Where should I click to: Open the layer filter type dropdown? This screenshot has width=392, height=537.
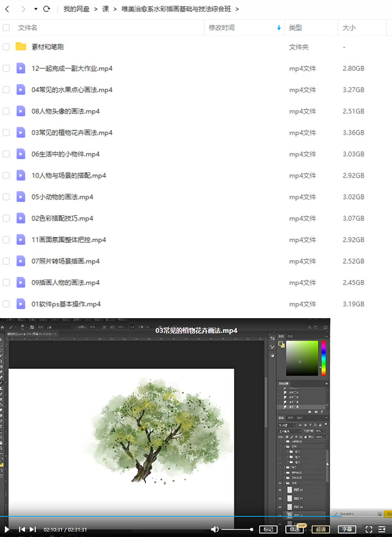tap(286, 425)
